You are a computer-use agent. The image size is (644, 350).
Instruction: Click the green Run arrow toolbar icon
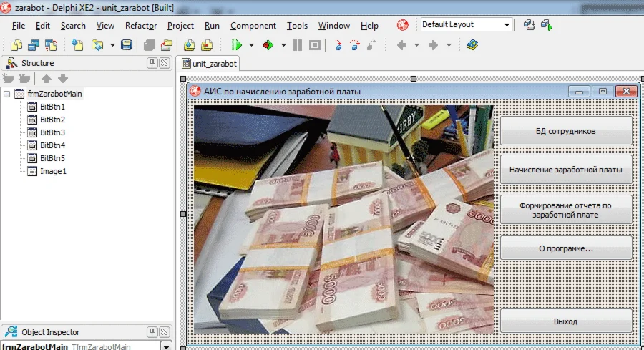[x=237, y=45]
